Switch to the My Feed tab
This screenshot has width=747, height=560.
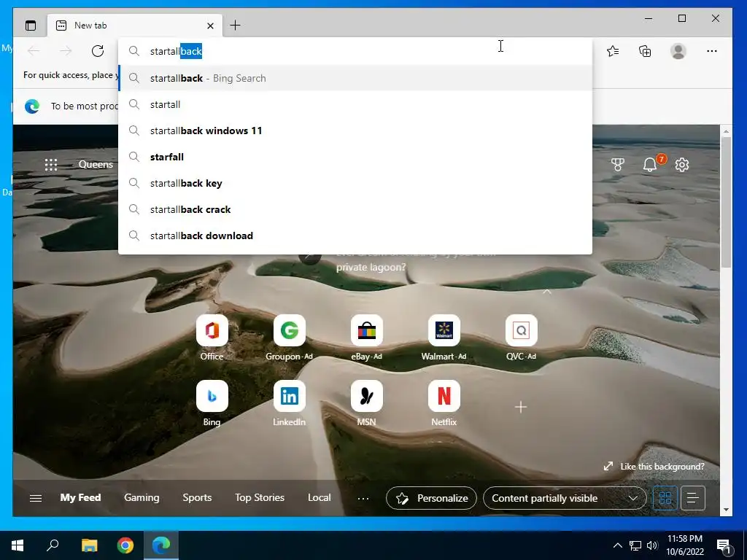(80, 497)
